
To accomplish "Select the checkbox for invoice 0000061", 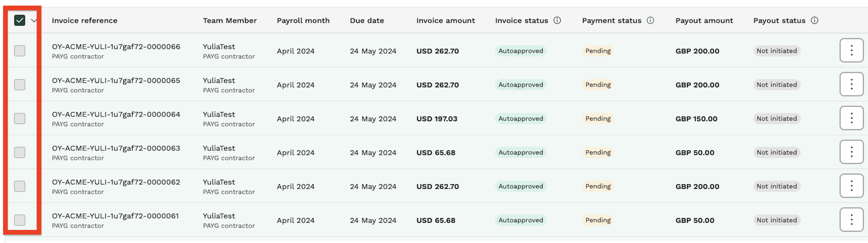I will [x=20, y=220].
